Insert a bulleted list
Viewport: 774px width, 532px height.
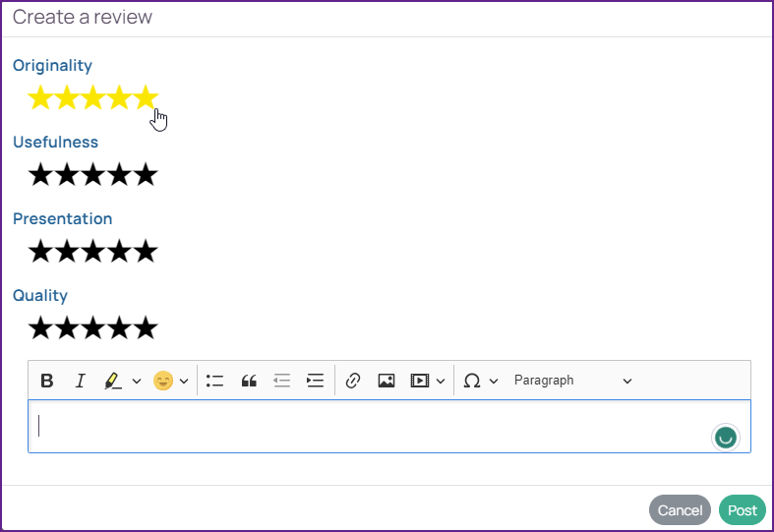click(x=215, y=381)
